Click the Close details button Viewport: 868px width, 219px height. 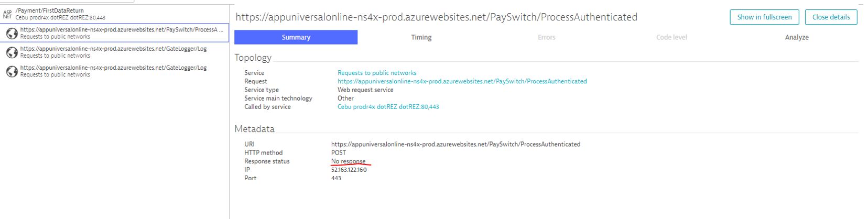coord(831,17)
